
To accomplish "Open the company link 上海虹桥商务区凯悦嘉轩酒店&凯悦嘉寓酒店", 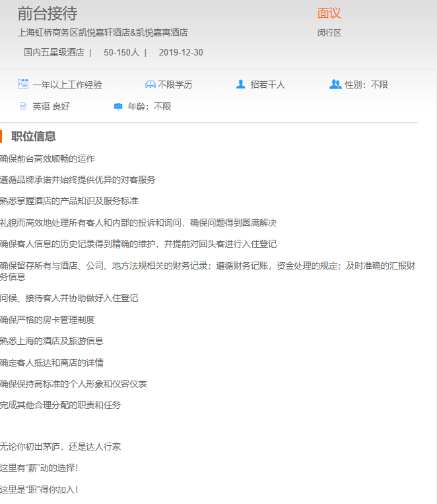I will [102, 32].
